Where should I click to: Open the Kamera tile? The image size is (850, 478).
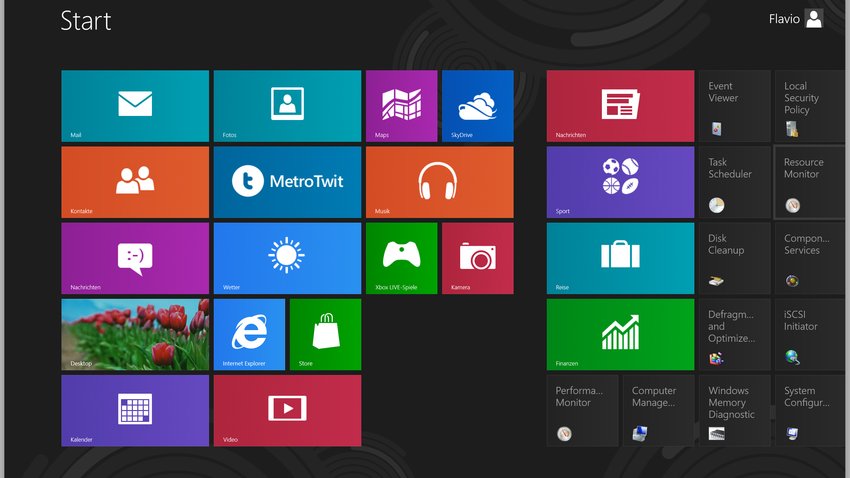point(478,259)
